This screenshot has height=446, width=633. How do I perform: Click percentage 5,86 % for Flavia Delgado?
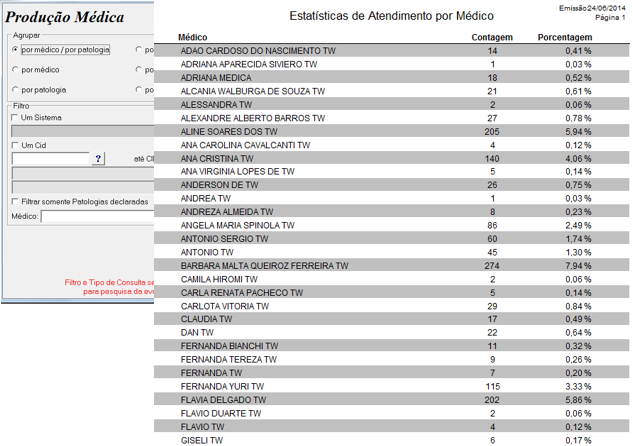pyautogui.click(x=578, y=400)
